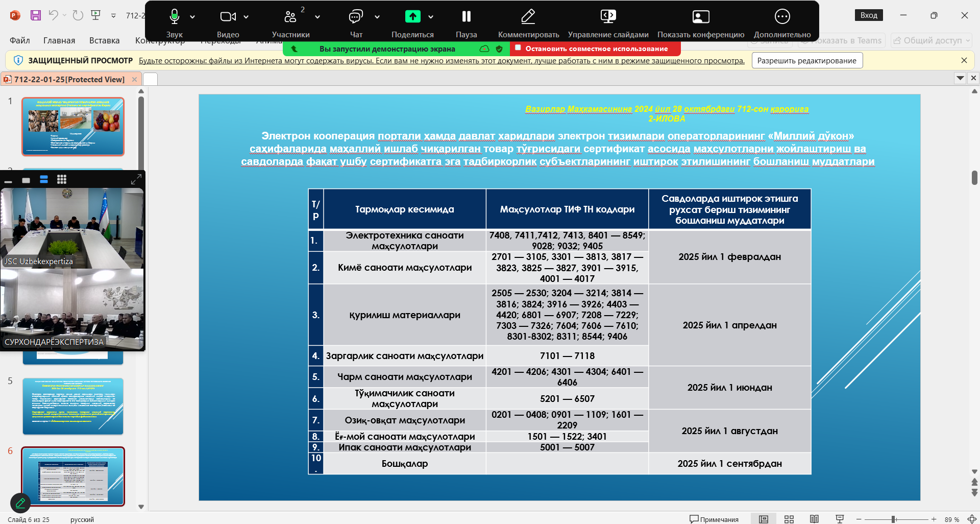
Task: Switch video panel to single speaker view
Action: coord(26,180)
